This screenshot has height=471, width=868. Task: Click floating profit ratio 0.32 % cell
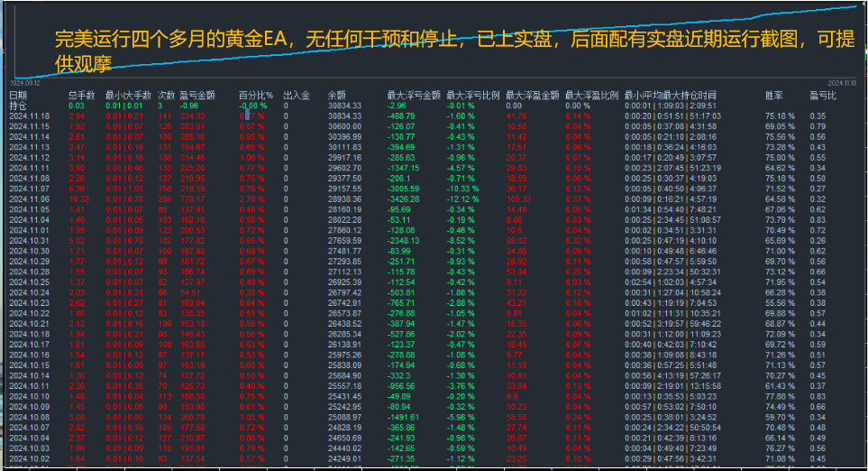[578, 241]
